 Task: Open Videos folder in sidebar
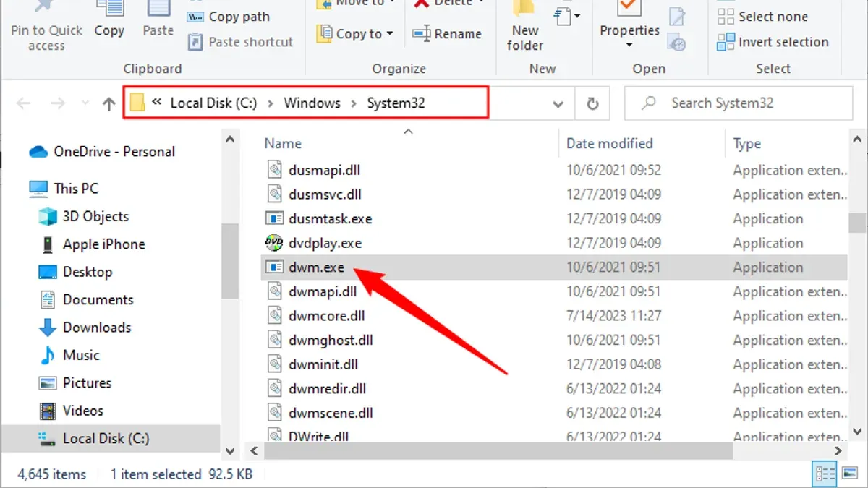(x=71, y=411)
